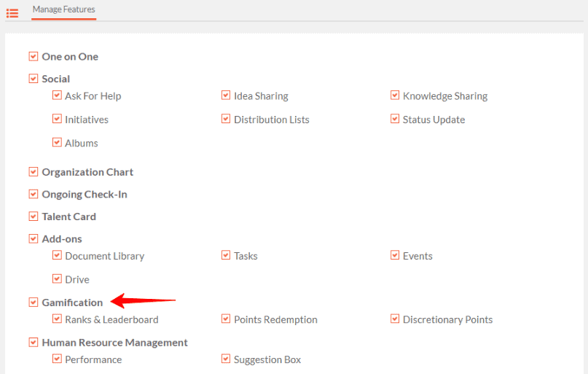Uncheck Idea Sharing

(226, 95)
